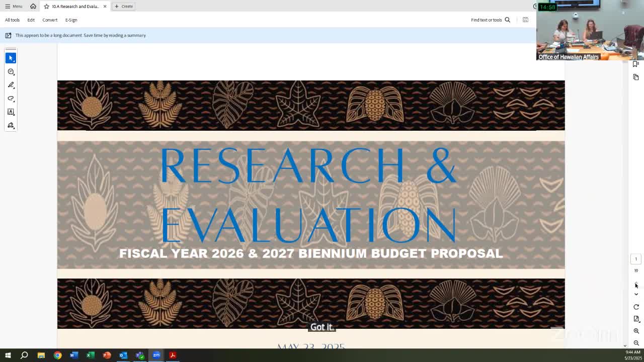Click the AI summary icon in the banner

pyautogui.click(x=8, y=35)
